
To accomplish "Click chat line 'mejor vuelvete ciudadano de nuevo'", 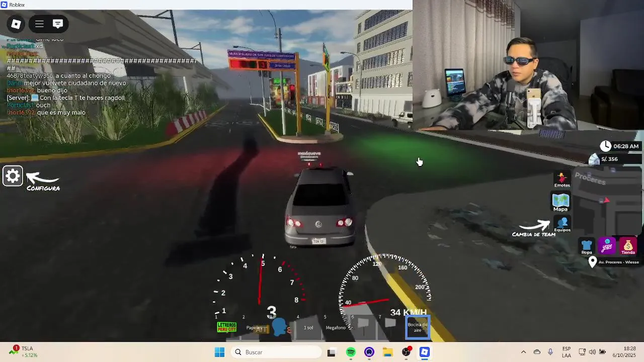I will coord(74,83).
